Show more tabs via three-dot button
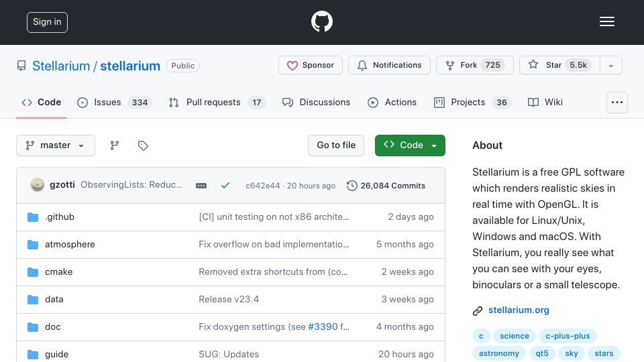Image resolution: width=644 pixels, height=362 pixels. (617, 102)
